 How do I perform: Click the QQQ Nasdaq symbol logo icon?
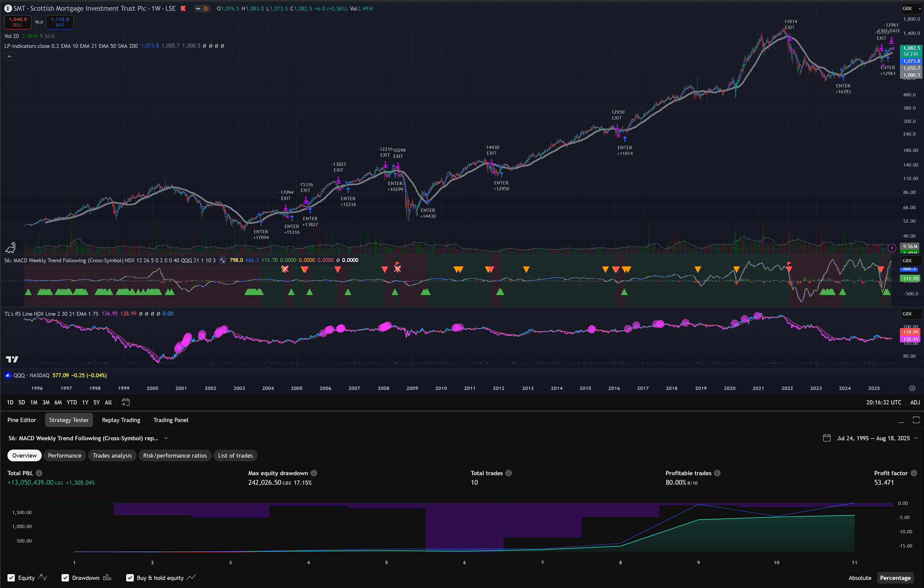point(8,375)
